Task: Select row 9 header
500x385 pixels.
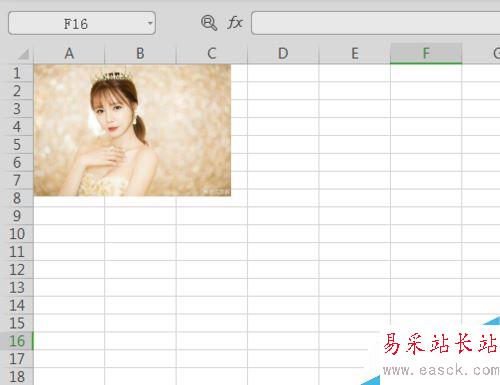Action: (17, 216)
